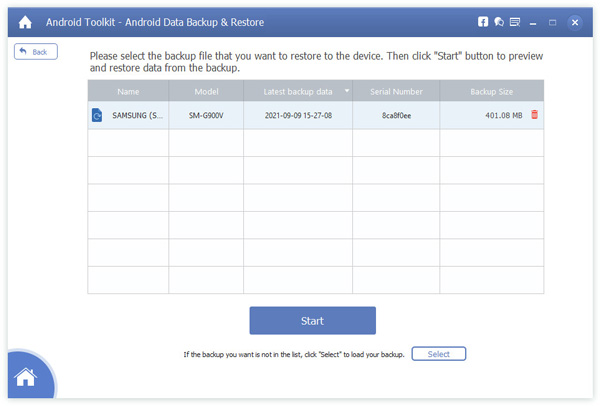Click the backup file icon beside SAMSUNG

click(97, 115)
